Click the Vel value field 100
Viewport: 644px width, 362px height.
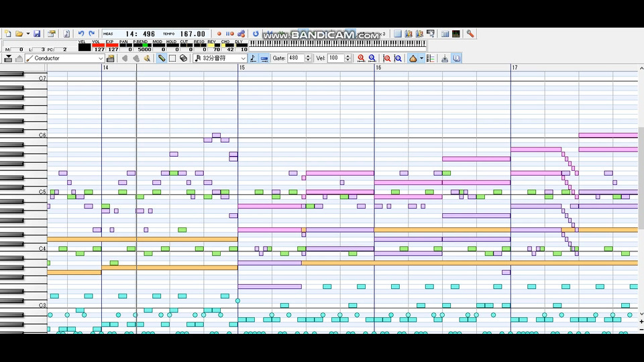335,58
